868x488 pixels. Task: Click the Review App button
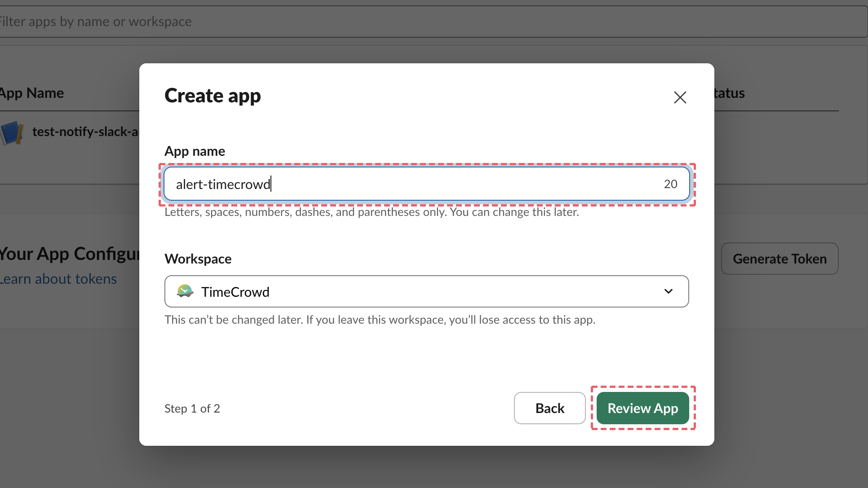pos(642,408)
